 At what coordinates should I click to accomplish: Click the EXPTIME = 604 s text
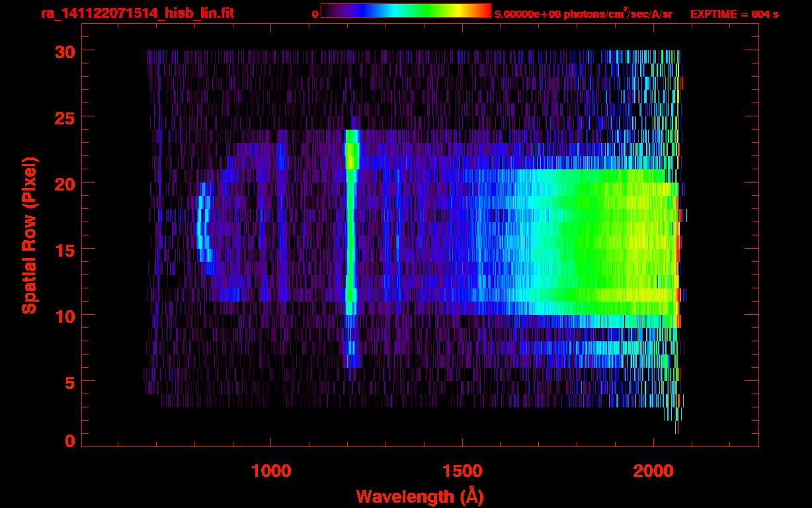pos(734,14)
